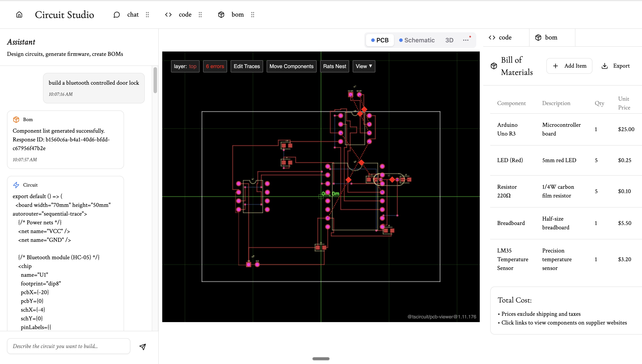Click the Export download icon

[x=604, y=66]
